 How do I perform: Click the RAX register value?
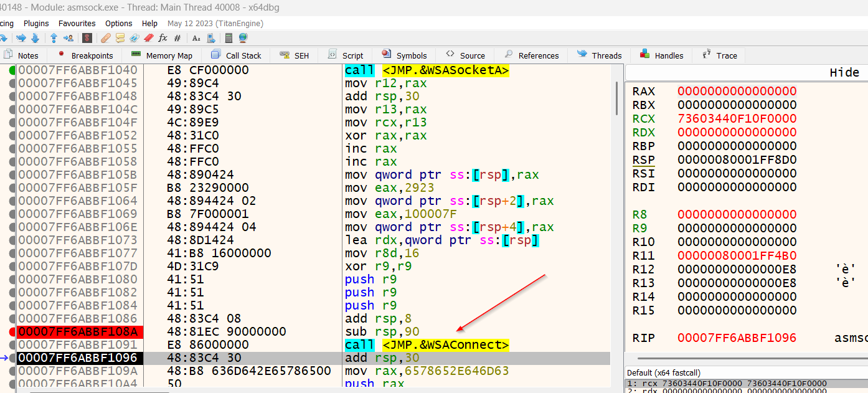pyautogui.click(x=737, y=91)
